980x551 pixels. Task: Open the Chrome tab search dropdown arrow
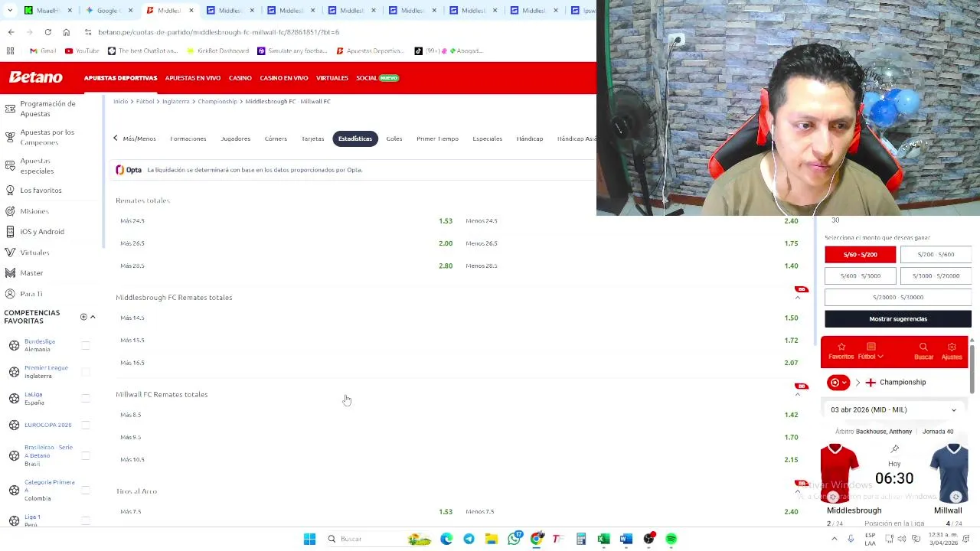(10, 11)
